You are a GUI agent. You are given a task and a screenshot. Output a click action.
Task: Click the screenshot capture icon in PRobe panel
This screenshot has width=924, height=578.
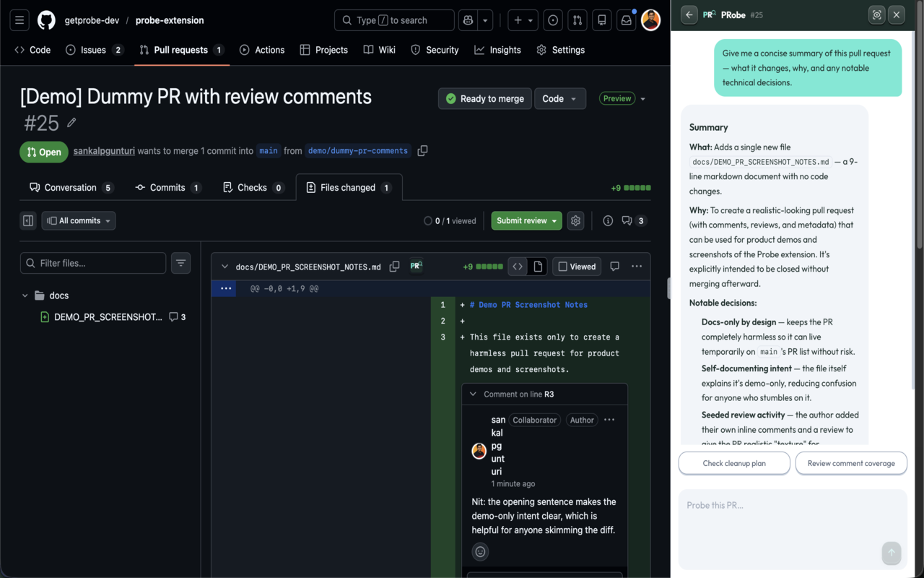[876, 14]
